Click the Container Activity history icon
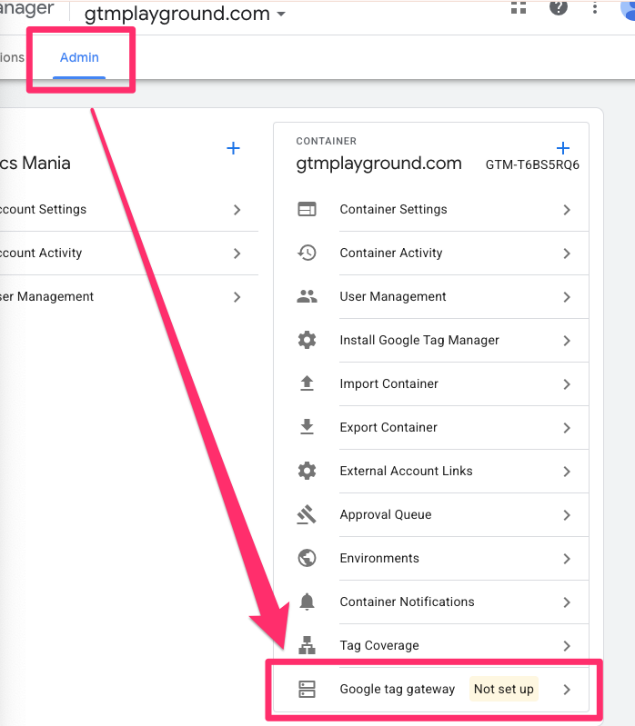 coord(307,253)
